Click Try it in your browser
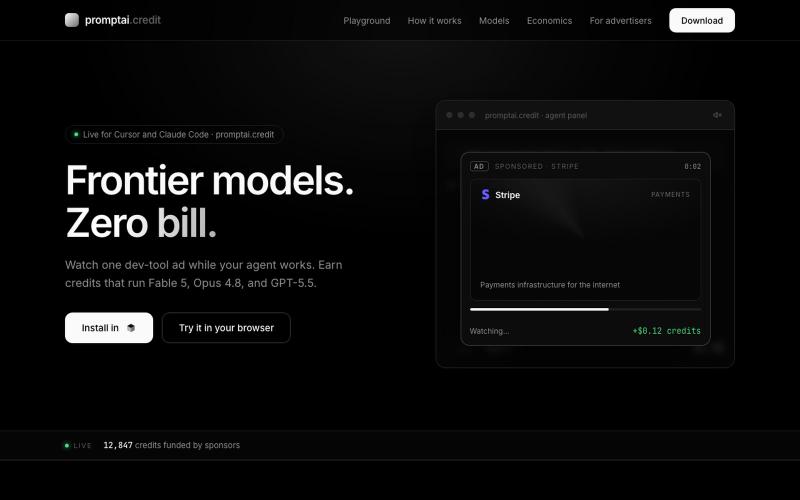The width and height of the screenshot is (800, 500). pyautogui.click(x=226, y=328)
